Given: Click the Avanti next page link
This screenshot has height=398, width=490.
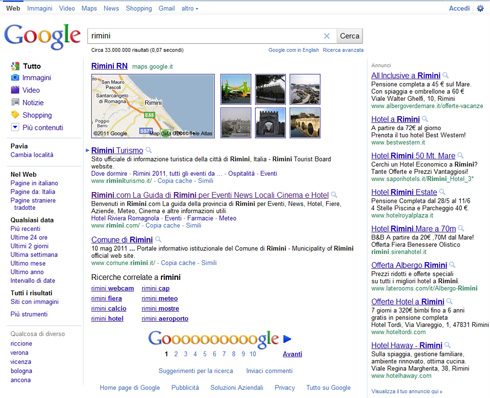Looking at the screenshot, I should point(292,354).
